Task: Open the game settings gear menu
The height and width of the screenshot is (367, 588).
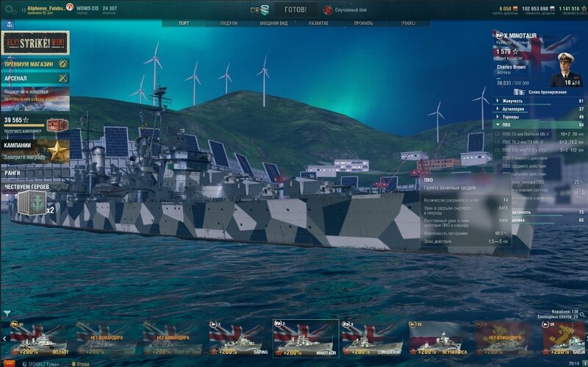Action: pyautogui.click(x=10, y=10)
